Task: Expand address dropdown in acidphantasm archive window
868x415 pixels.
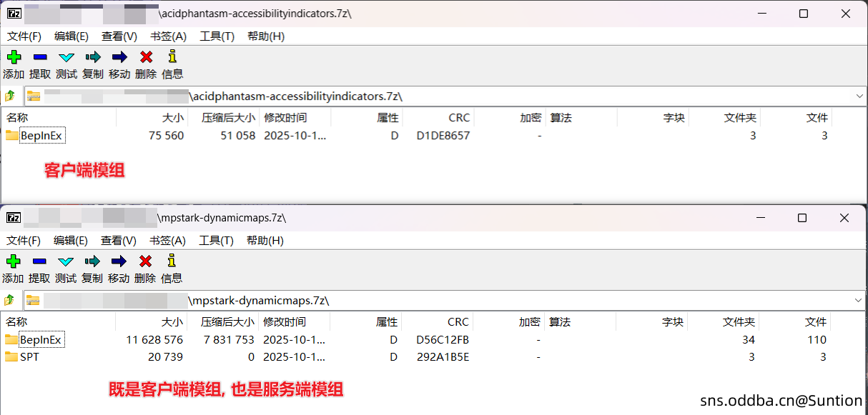Action: tap(859, 96)
